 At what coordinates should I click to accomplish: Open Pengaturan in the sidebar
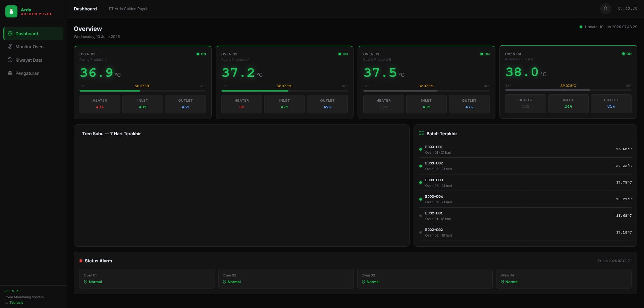pyautogui.click(x=33, y=73)
